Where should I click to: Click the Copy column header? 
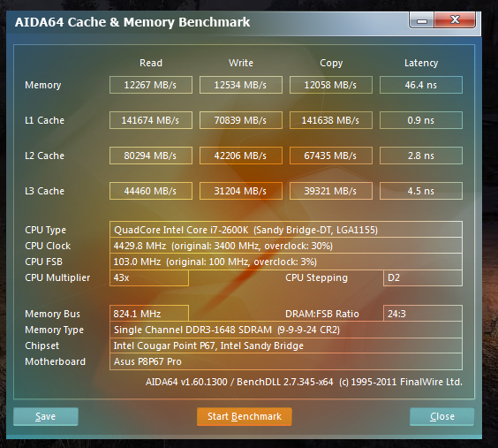pyautogui.click(x=331, y=63)
